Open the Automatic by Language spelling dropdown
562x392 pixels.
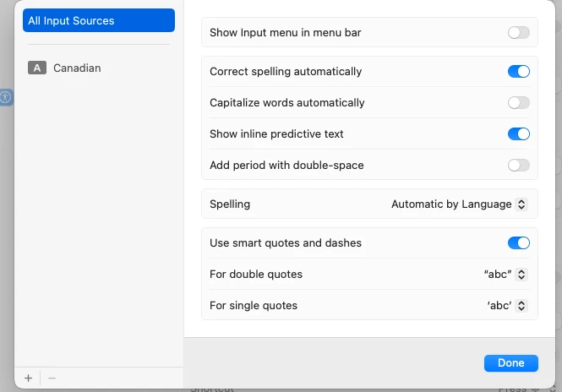coord(459,204)
